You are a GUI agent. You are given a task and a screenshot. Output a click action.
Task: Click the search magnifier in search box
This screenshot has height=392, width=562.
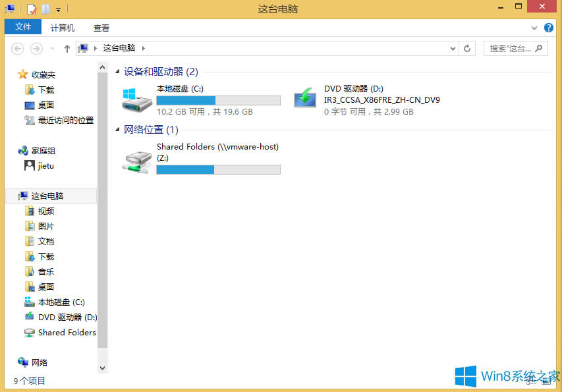click(x=538, y=48)
